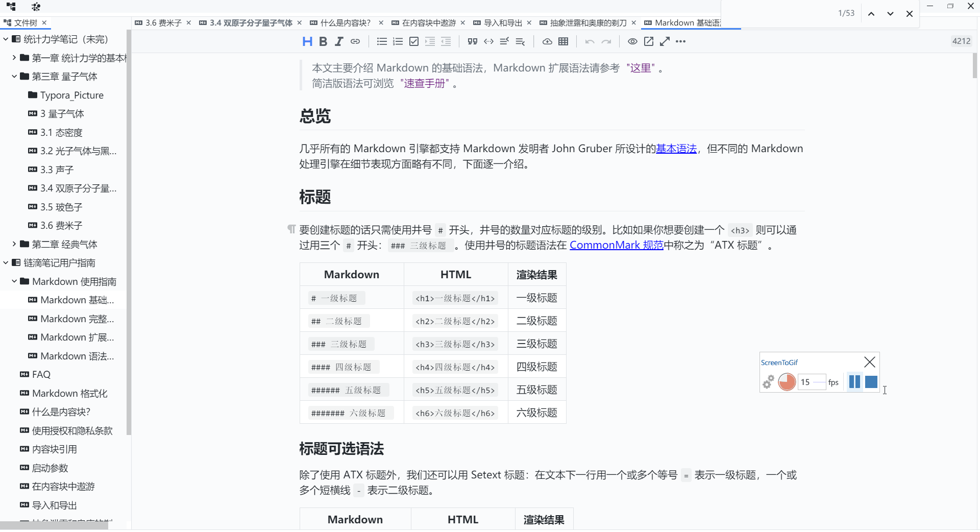Click the insert line after icon
This screenshot has height=532, width=980.
coord(520,42)
